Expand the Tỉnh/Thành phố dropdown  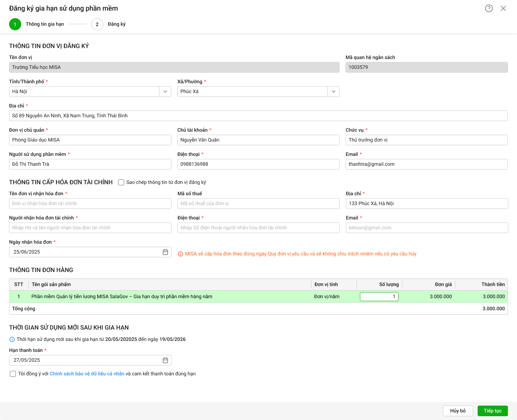click(165, 92)
